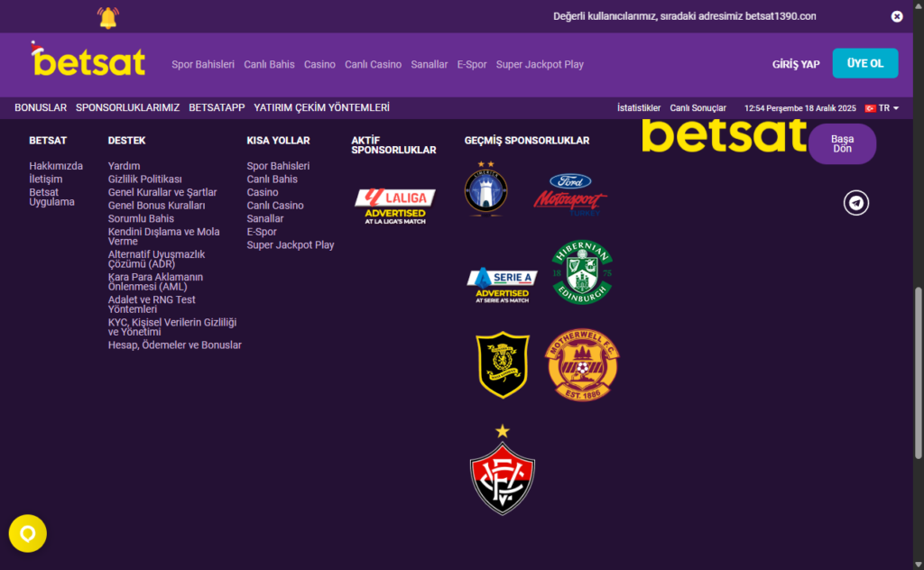Image resolution: width=924 pixels, height=570 pixels.
Task: Open the Gizlilik Politikası footer link
Action: coord(145,179)
